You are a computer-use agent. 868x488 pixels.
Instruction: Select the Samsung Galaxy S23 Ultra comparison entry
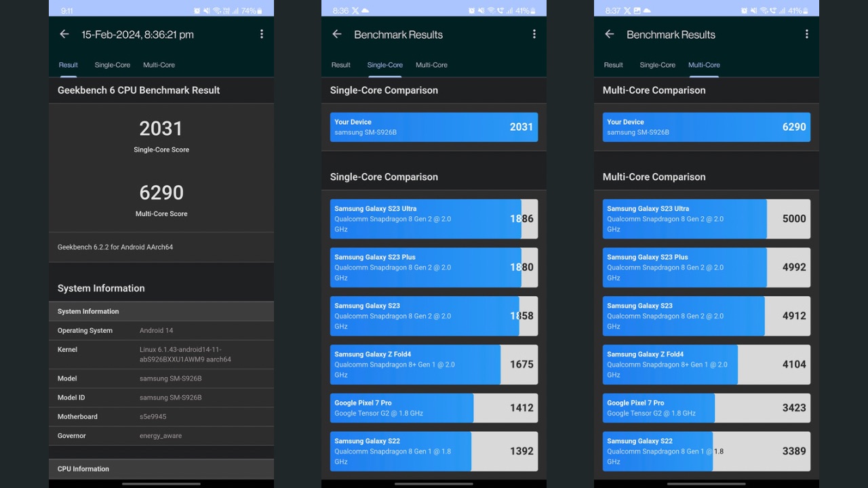(x=433, y=218)
